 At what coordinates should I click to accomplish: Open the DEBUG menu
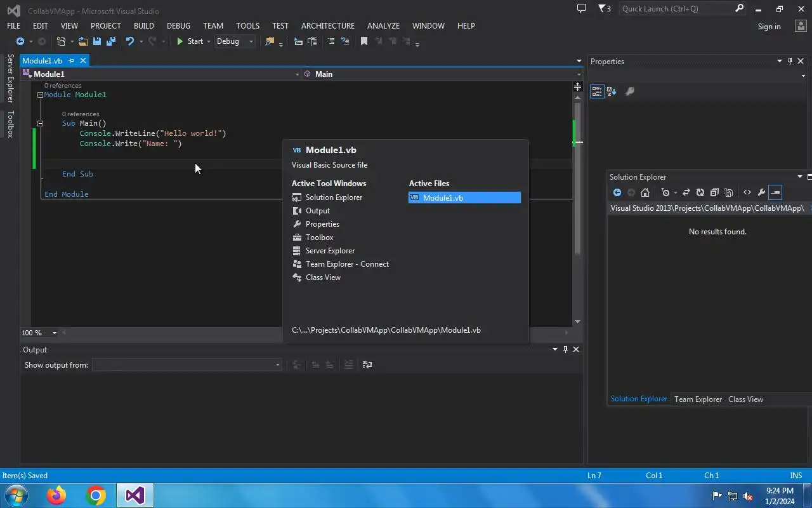point(178,25)
